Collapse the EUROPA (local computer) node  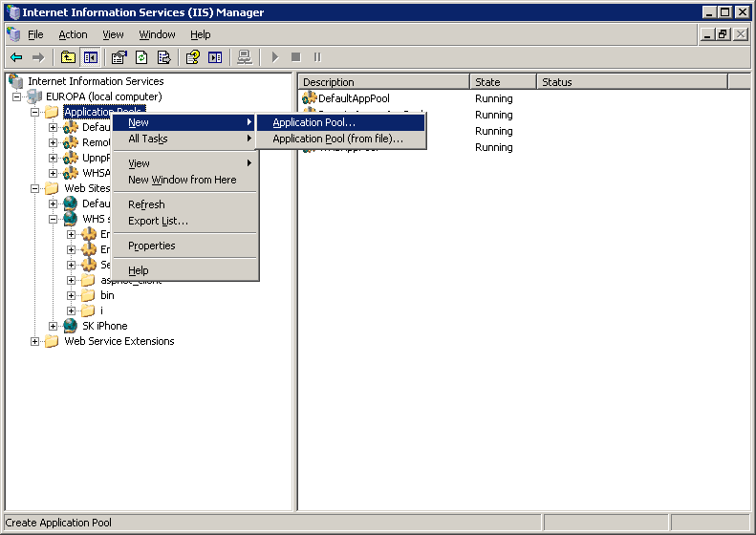point(17,96)
